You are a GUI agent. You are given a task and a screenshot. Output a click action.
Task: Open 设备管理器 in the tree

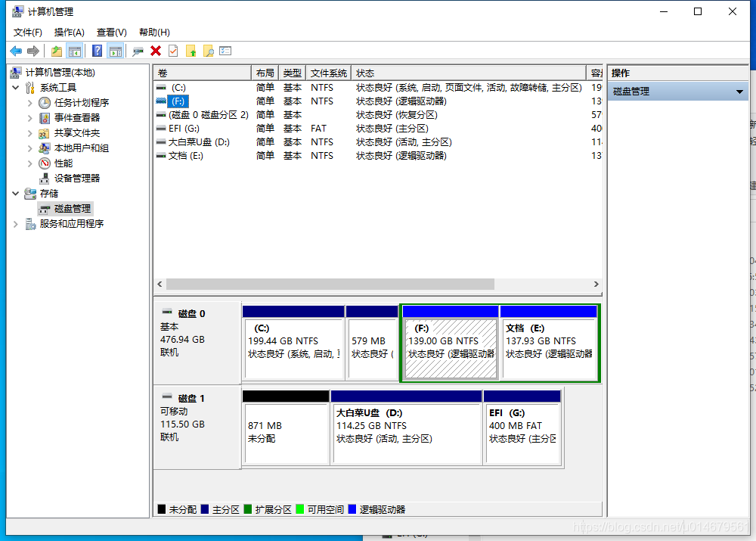77,178
